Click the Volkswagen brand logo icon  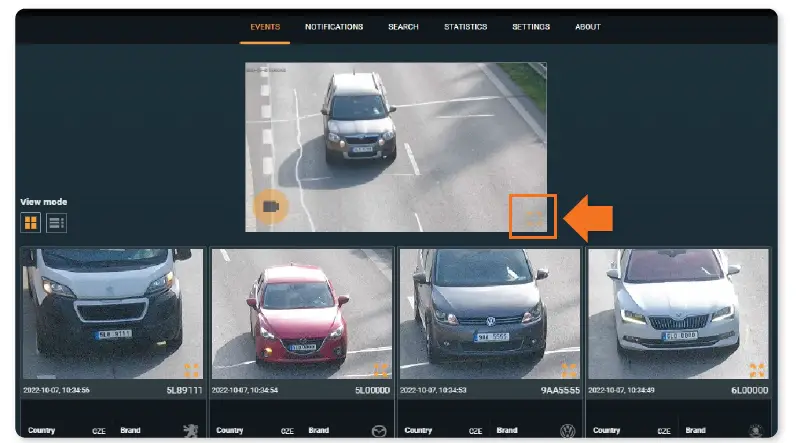point(568,431)
